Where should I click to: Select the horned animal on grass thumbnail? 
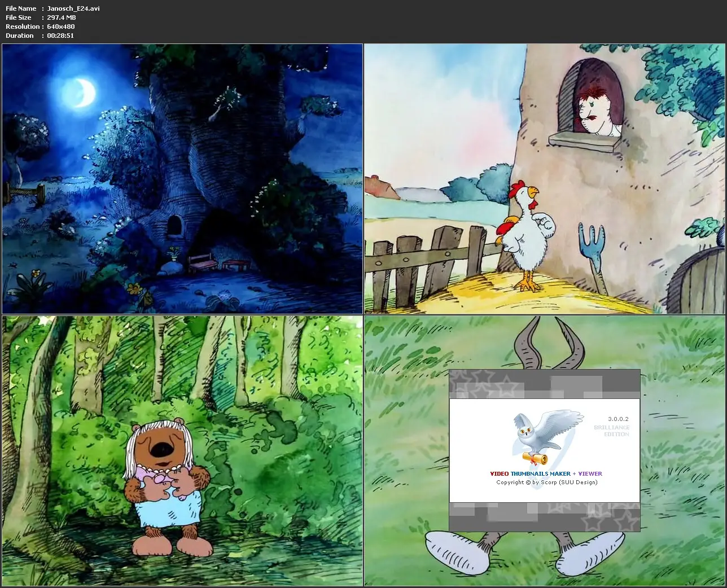coord(544,451)
